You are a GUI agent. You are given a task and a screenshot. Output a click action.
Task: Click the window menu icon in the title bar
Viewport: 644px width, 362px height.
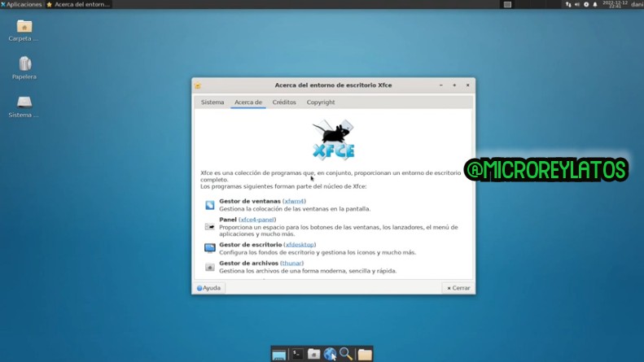pyautogui.click(x=198, y=85)
